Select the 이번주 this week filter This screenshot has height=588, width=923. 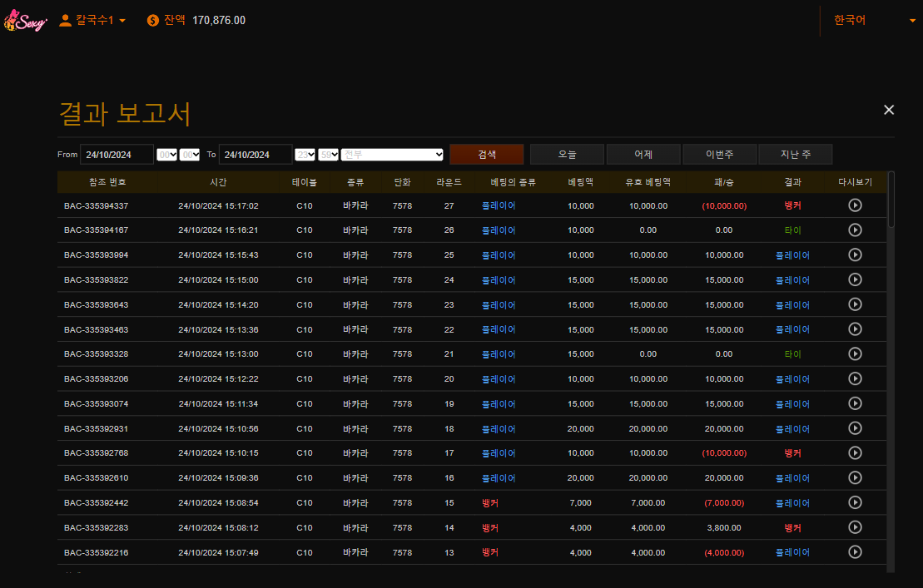click(x=719, y=155)
